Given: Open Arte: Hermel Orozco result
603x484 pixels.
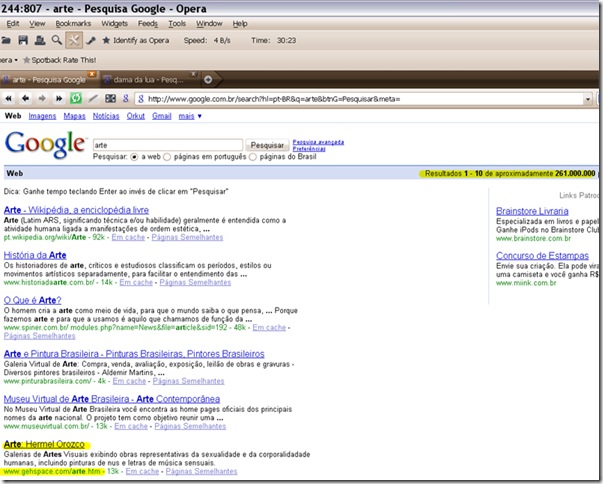Looking at the screenshot, I should pos(44,444).
